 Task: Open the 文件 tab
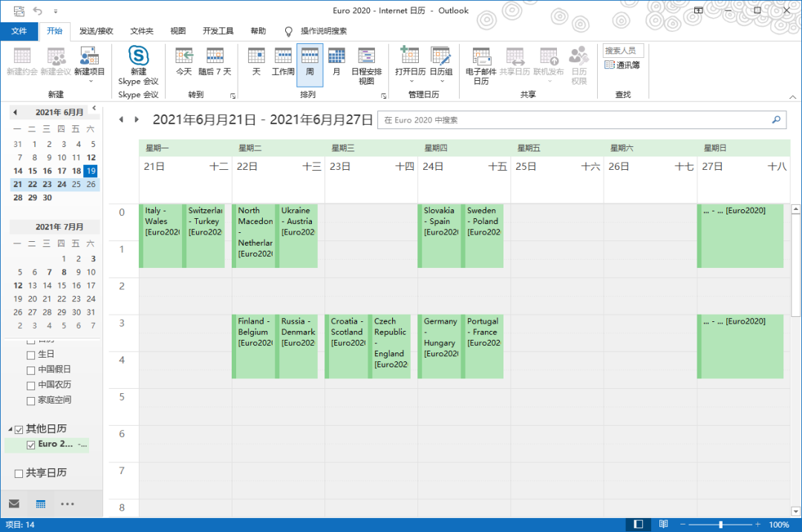click(x=19, y=31)
